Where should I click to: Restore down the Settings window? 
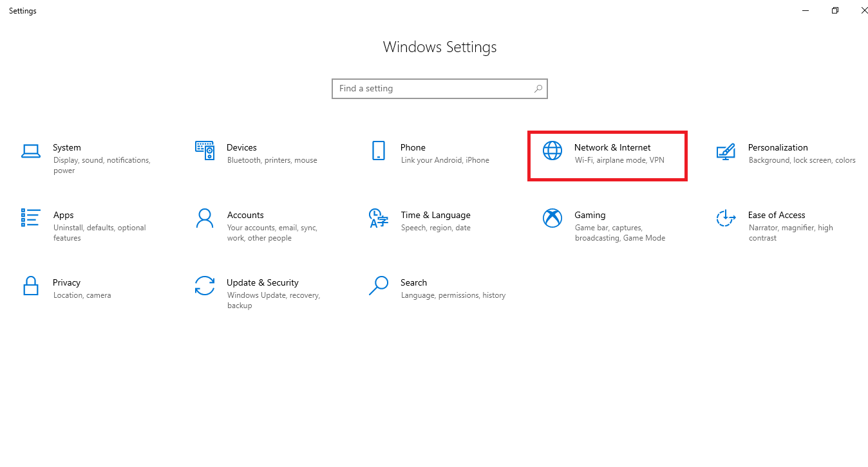[x=835, y=10]
